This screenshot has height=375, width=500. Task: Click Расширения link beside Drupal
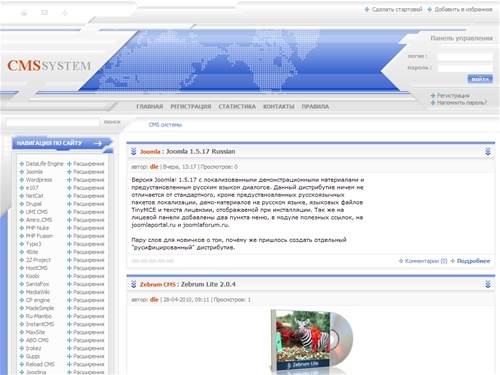click(x=89, y=204)
